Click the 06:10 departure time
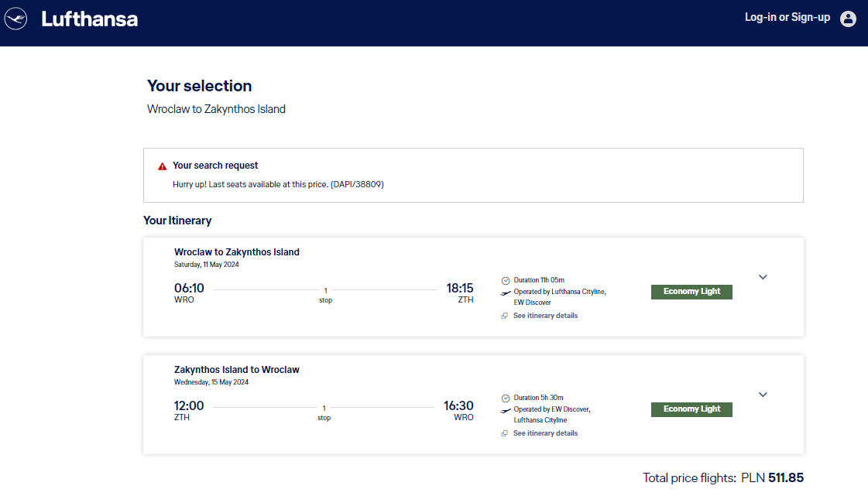The height and width of the screenshot is (496, 868). pos(190,288)
